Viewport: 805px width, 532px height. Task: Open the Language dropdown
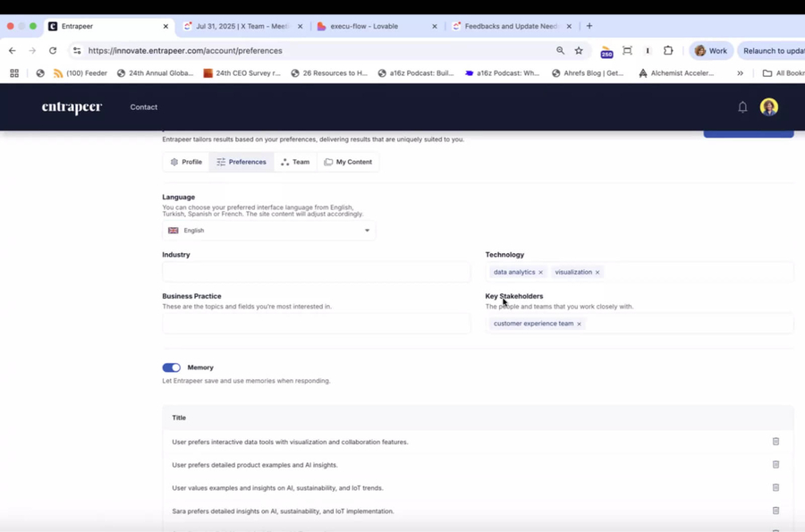(x=268, y=231)
